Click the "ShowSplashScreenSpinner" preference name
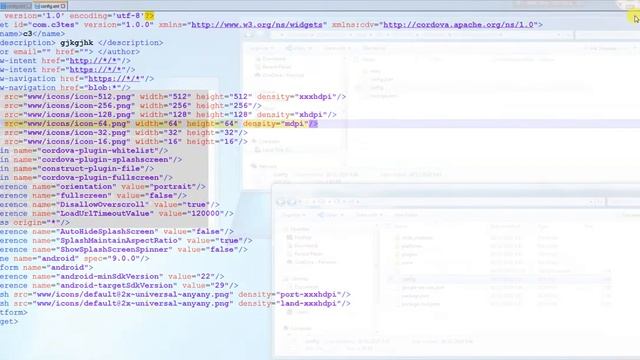The width and height of the screenshot is (640, 360). click(x=114, y=249)
